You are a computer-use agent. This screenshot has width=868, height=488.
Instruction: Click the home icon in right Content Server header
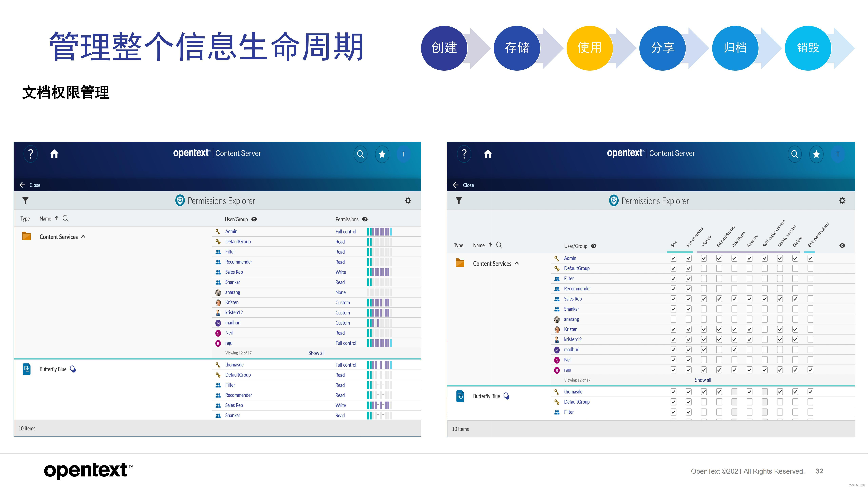pyautogui.click(x=488, y=154)
